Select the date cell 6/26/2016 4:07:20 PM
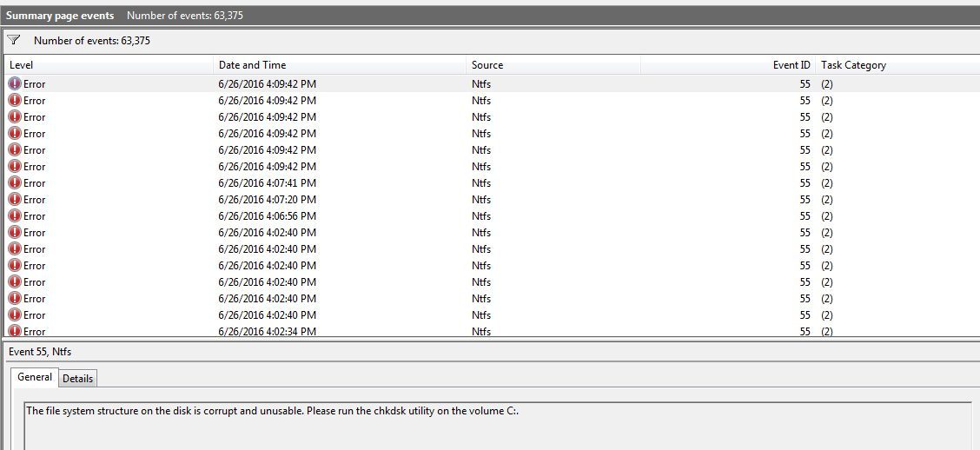 pyautogui.click(x=268, y=200)
